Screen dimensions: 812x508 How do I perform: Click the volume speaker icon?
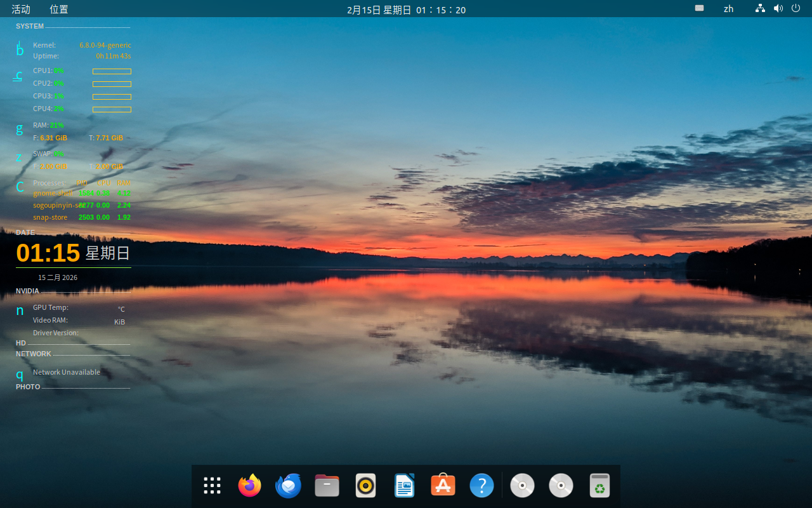click(x=778, y=9)
